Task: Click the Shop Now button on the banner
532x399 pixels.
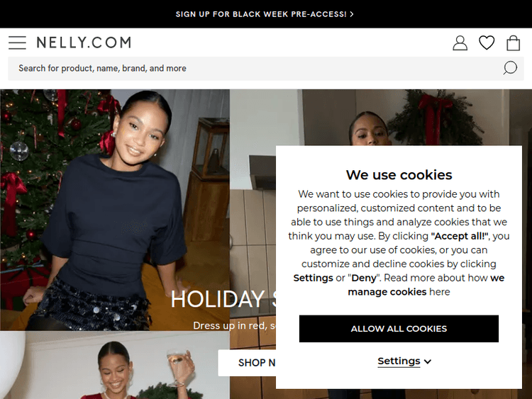Action: [247, 363]
